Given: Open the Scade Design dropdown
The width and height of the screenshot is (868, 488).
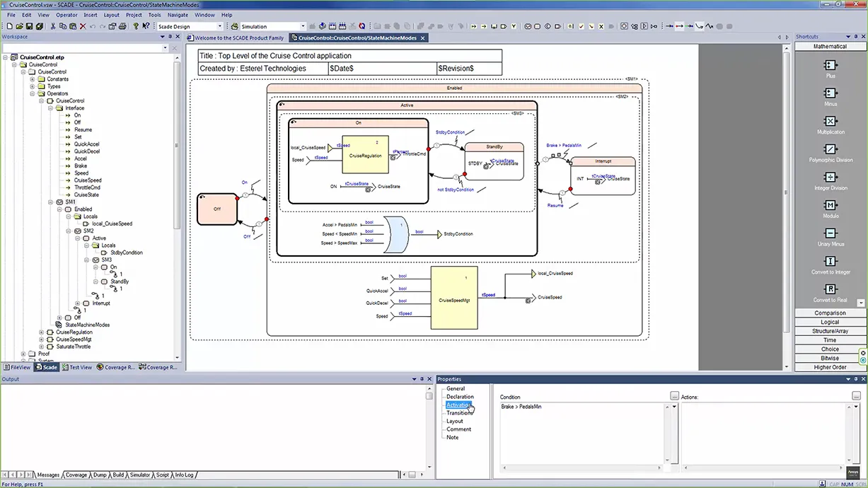Looking at the screenshot, I should tap(220, 27).
